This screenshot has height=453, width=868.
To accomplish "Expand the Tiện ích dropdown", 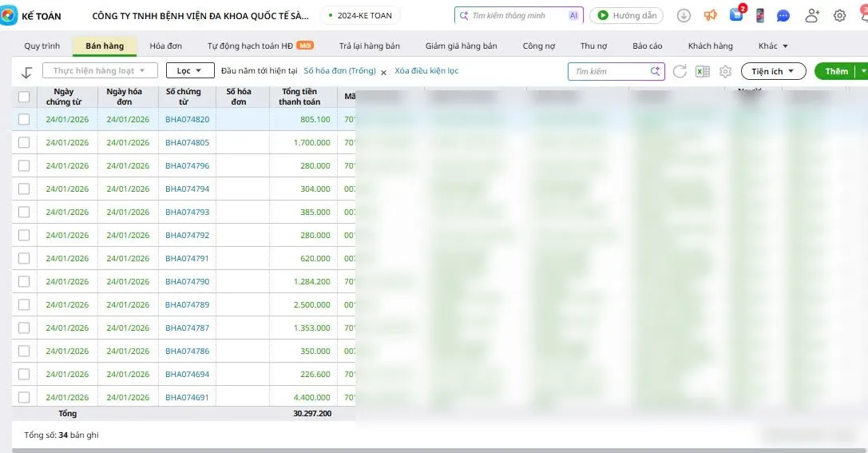I will pos(773,71).
